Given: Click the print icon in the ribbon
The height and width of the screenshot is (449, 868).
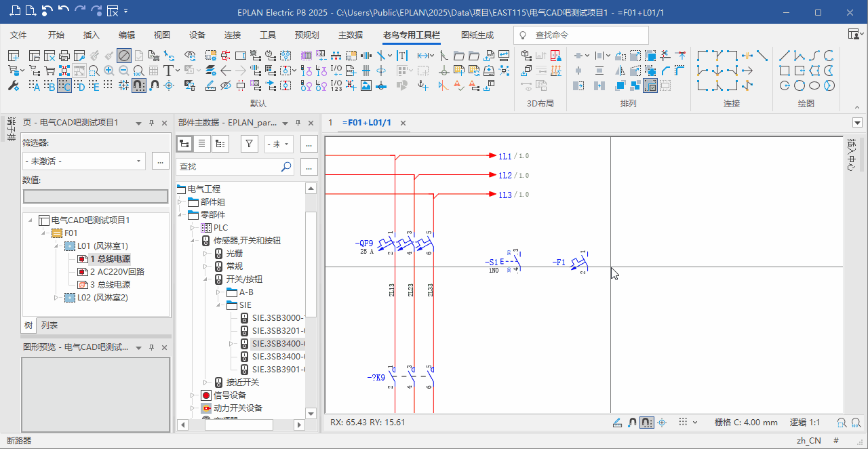Looking at the screenshot, I should click(x=64, y=56).
